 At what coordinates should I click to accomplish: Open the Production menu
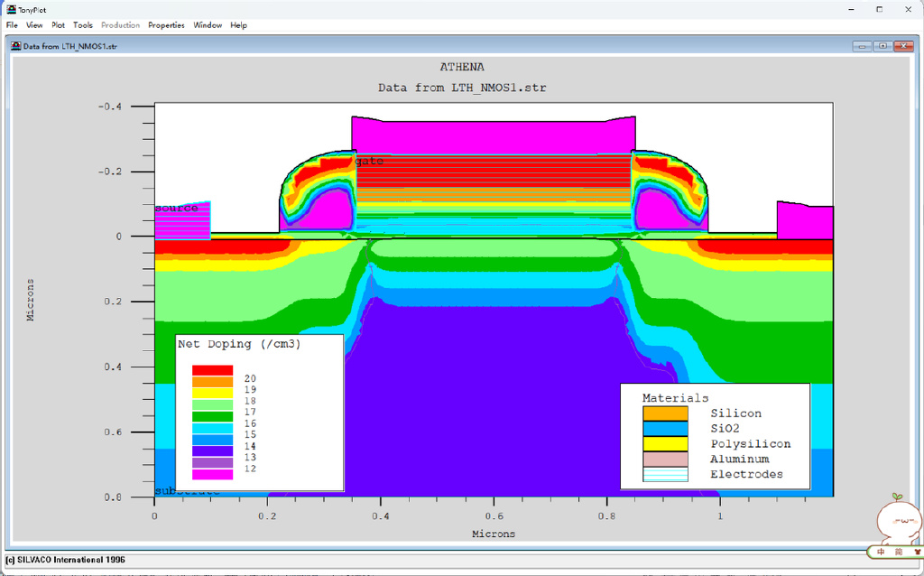point(120,25)
